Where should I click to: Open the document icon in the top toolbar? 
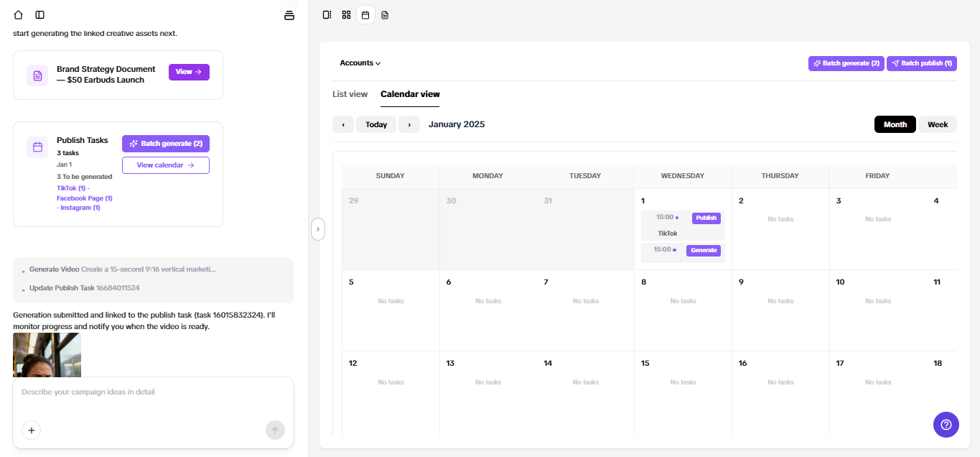(385, 14)
